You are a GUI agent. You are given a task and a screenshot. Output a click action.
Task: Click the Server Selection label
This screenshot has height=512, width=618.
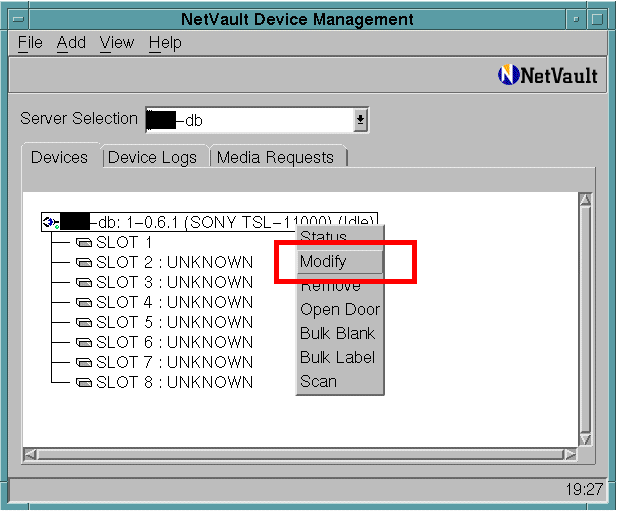(79, 118)
